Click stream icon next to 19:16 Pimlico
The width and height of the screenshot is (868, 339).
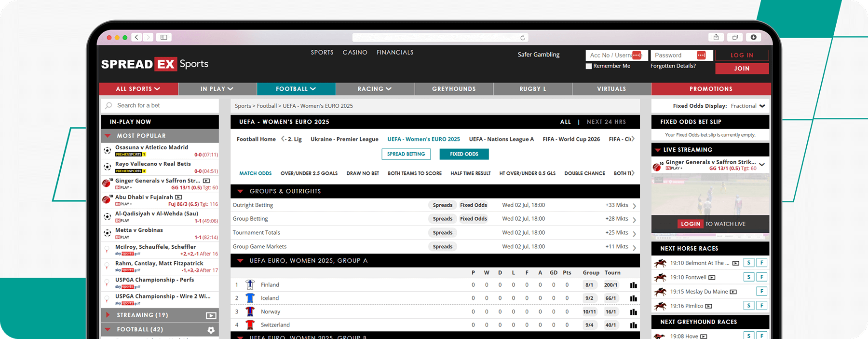pyautogui.click(x=708, y=306)
